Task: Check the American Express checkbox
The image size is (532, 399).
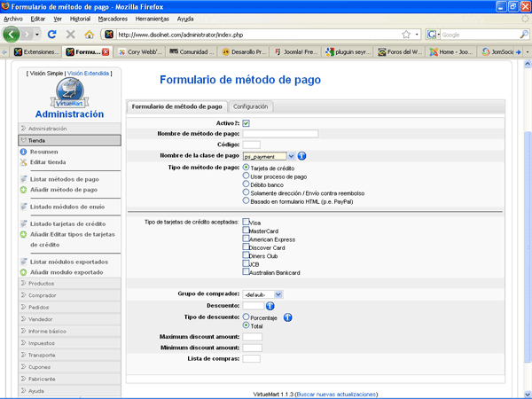Action: pos(246,239)
